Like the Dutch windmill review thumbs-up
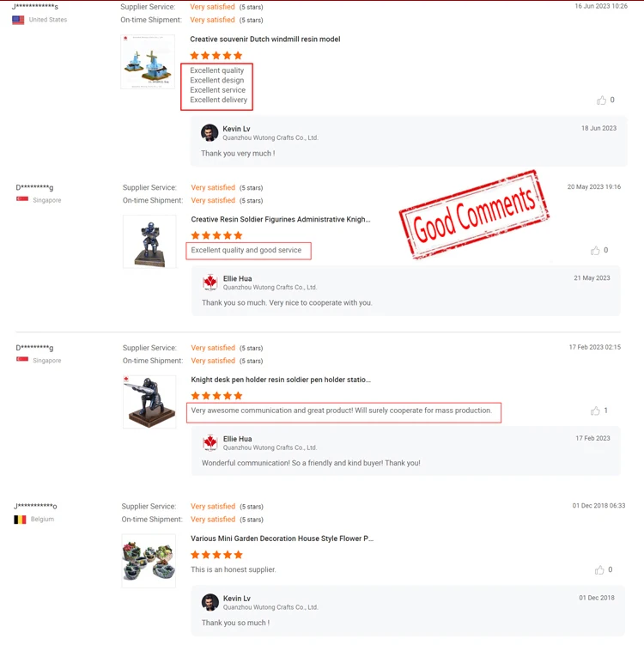 [601, 100]
